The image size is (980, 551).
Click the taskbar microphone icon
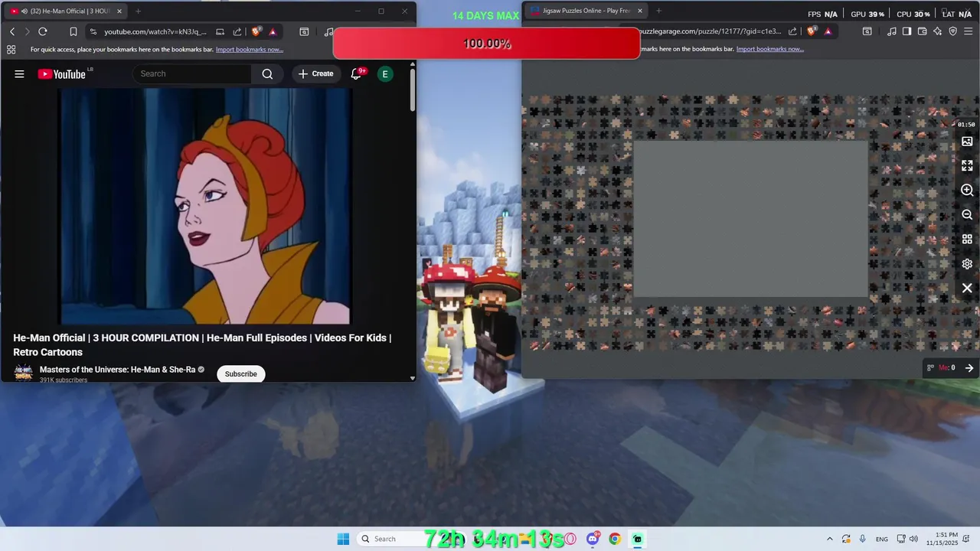pos(863,539)
